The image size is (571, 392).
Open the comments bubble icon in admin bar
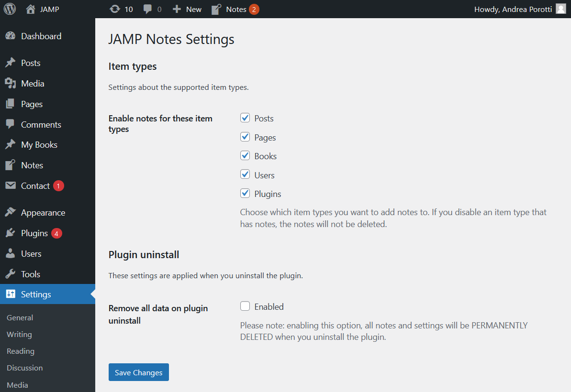[147, 10]
